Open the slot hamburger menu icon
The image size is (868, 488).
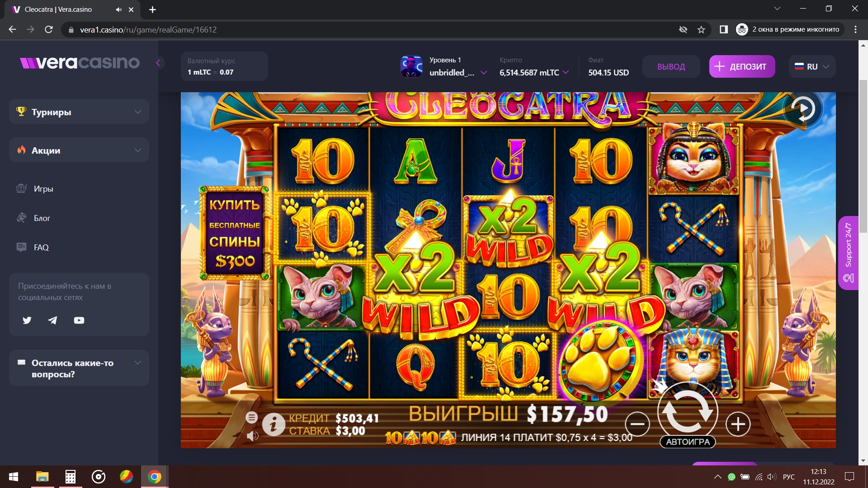click(x=252, y=417)
